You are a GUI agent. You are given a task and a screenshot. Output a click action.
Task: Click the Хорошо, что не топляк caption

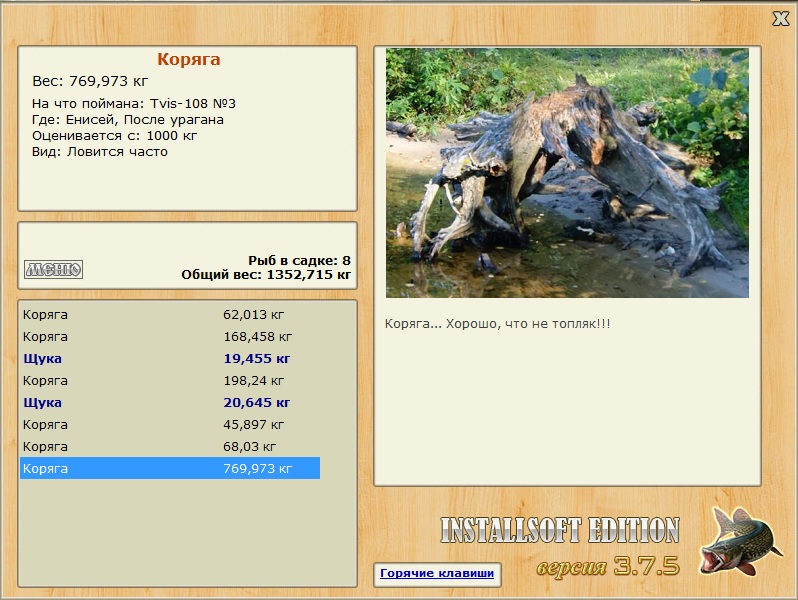[x=497, y=324]
